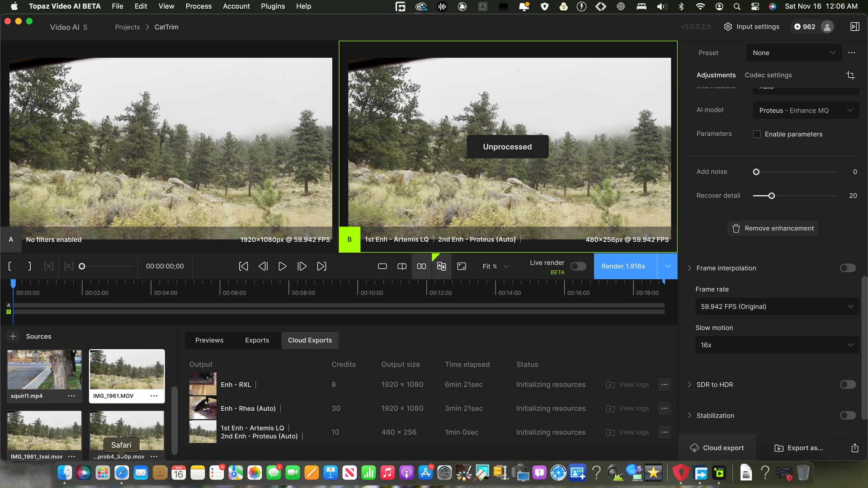Check the Enable parameters checkbox
Viewport: 868px width, 488px height.
tap(757, 134)
